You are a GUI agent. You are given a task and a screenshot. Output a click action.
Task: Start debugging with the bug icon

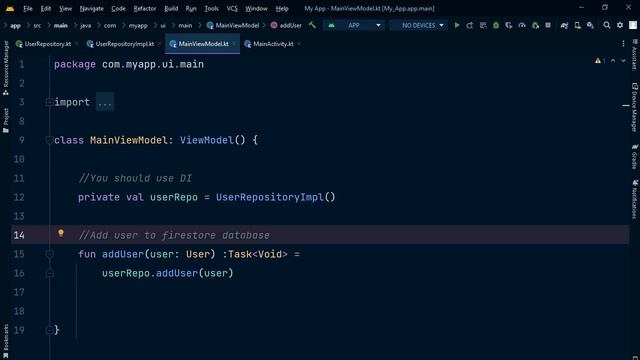tap(496, 25)
